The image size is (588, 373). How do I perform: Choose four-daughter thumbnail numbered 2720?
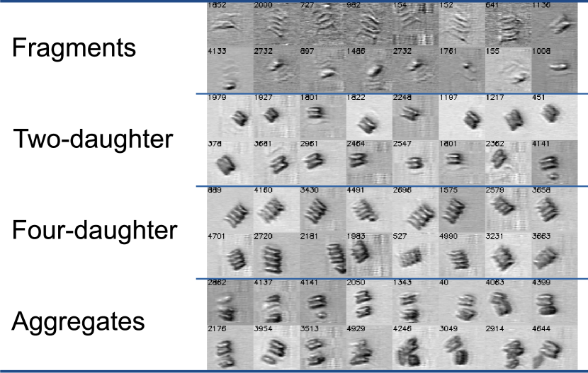tap(277, 255)
